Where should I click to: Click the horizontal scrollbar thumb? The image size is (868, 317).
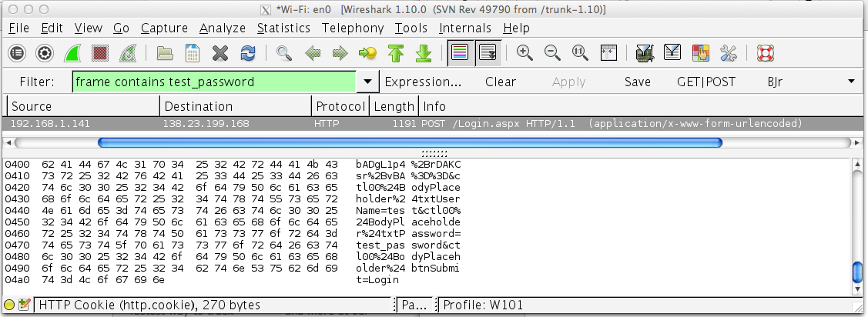(410, 143)
